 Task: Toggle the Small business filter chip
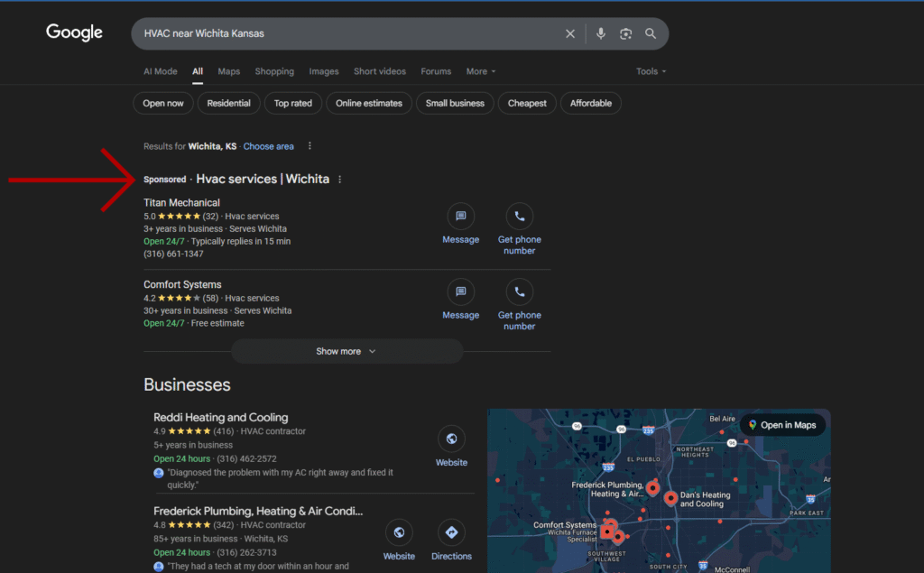[x=455, y=103]
